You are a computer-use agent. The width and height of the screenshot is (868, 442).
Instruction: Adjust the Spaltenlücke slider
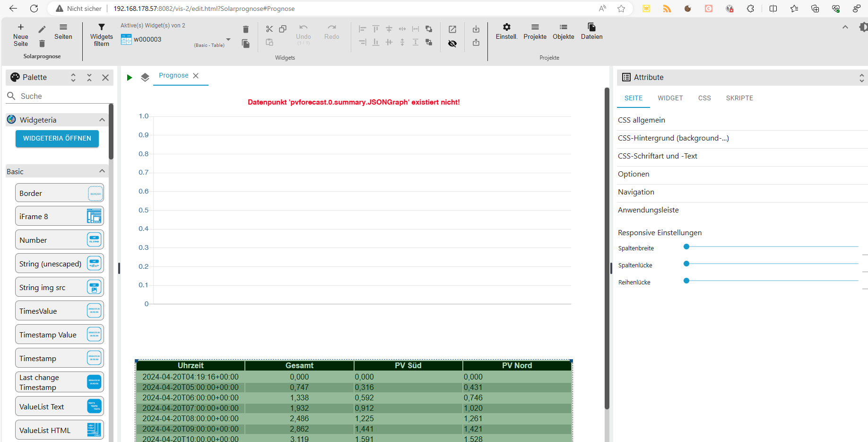coord(772,264)
